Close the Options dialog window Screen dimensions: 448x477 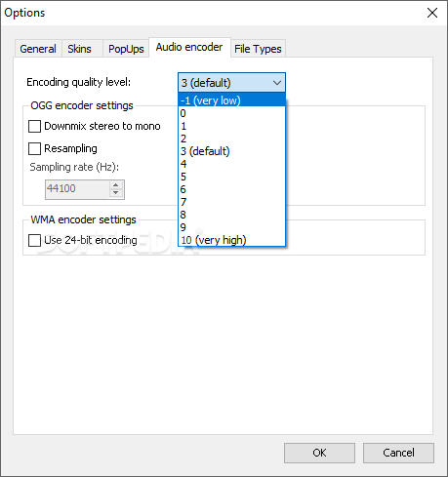pos(432,13)
